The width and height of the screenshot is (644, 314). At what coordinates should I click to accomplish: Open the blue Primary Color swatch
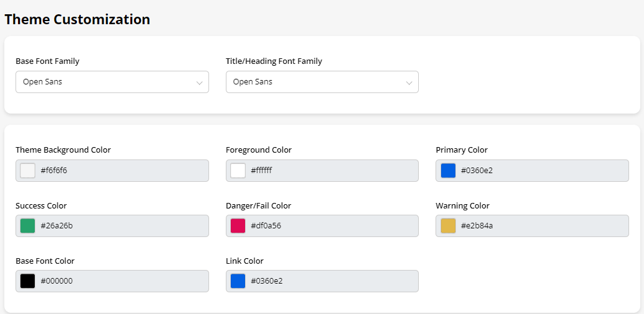(x=448, y=171)
